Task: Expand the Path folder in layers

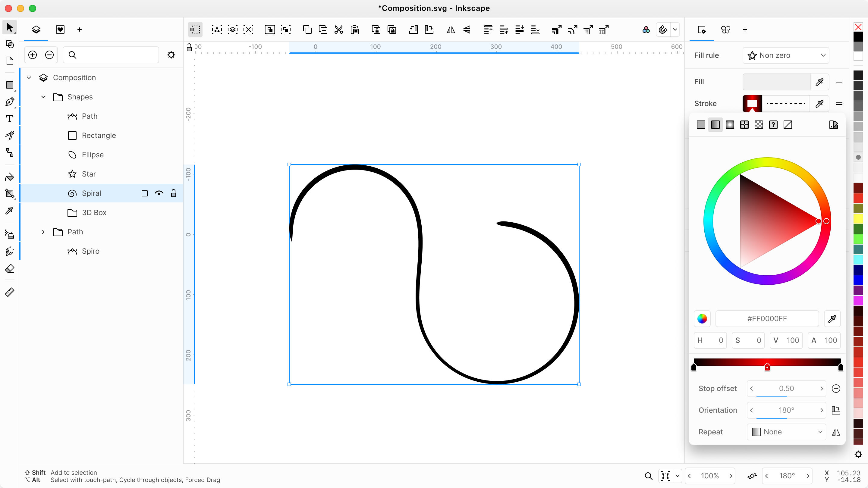Action: [x=43, y=232]
